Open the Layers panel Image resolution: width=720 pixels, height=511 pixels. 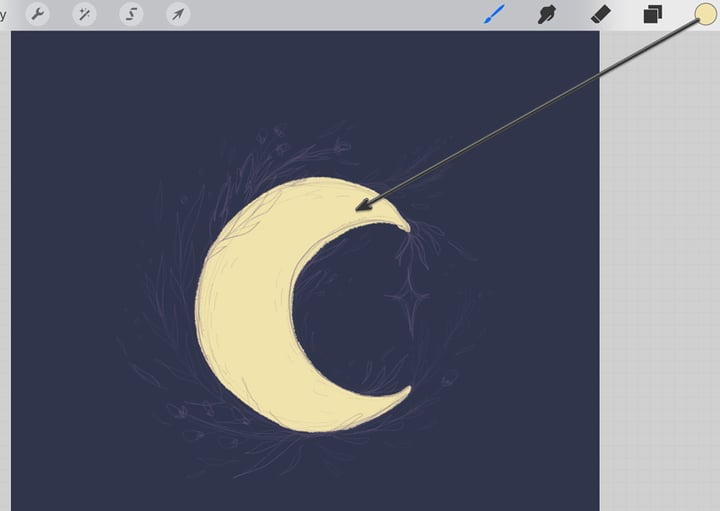point(653,14)
